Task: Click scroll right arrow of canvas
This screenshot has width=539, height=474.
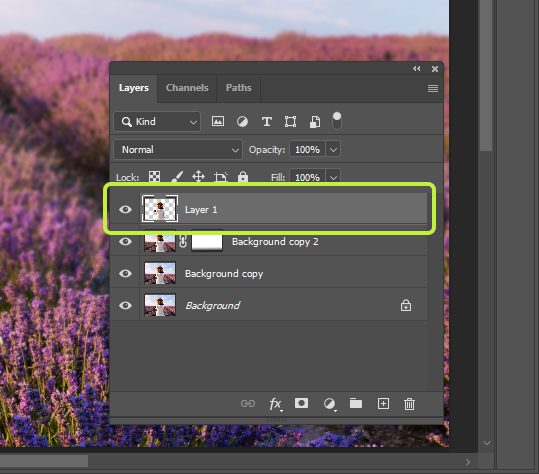Action: tap(468, 462)
